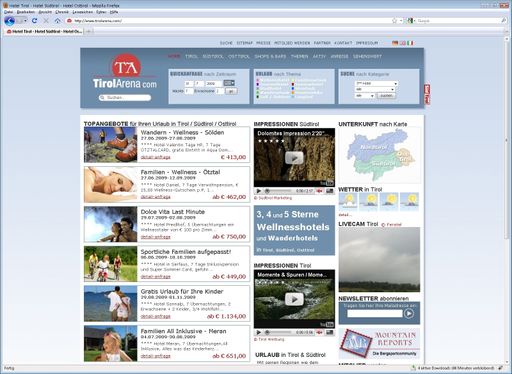Click the last weather forecast icon

point(409,201)
